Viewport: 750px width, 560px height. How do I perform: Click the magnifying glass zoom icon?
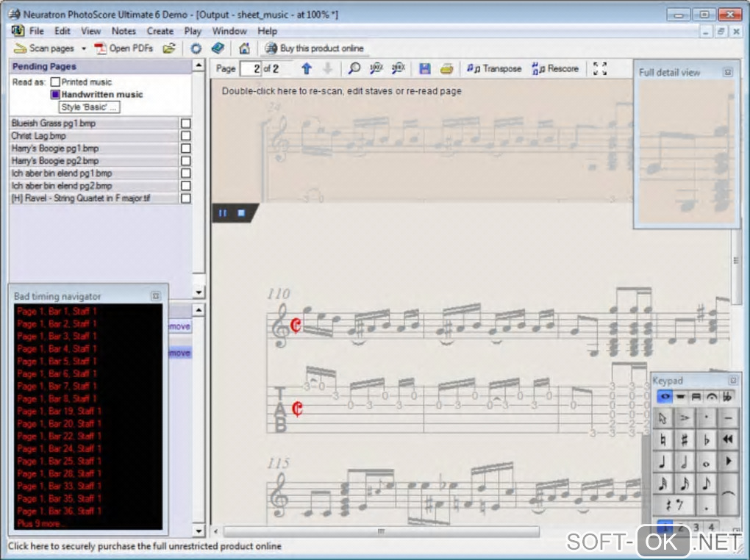[354, 68]
